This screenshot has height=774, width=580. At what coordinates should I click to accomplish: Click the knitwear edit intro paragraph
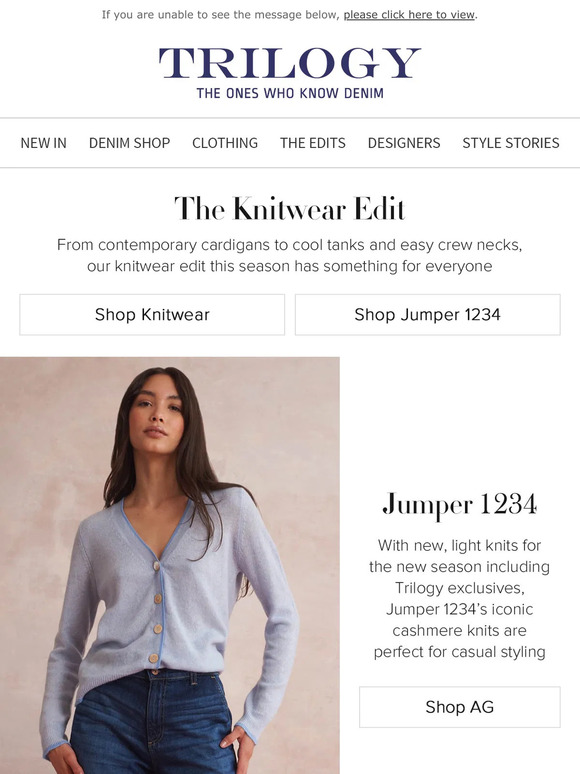(x=290, y=255)
